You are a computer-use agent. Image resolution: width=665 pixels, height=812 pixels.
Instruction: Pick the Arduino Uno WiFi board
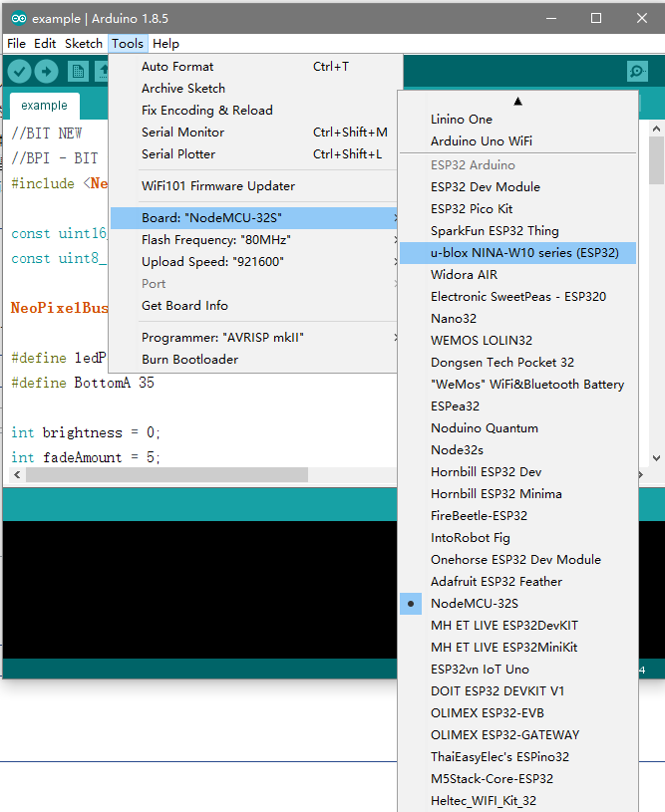pyautogui.click(x=481, y=141)
